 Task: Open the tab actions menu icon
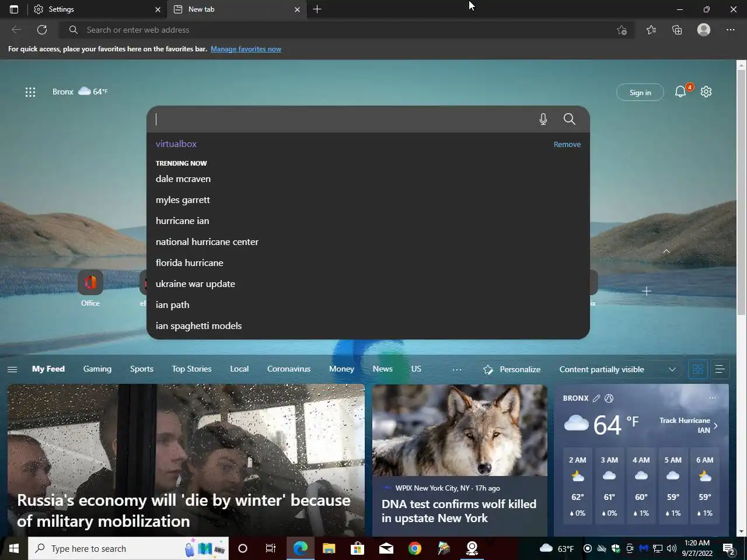(14, 9)
